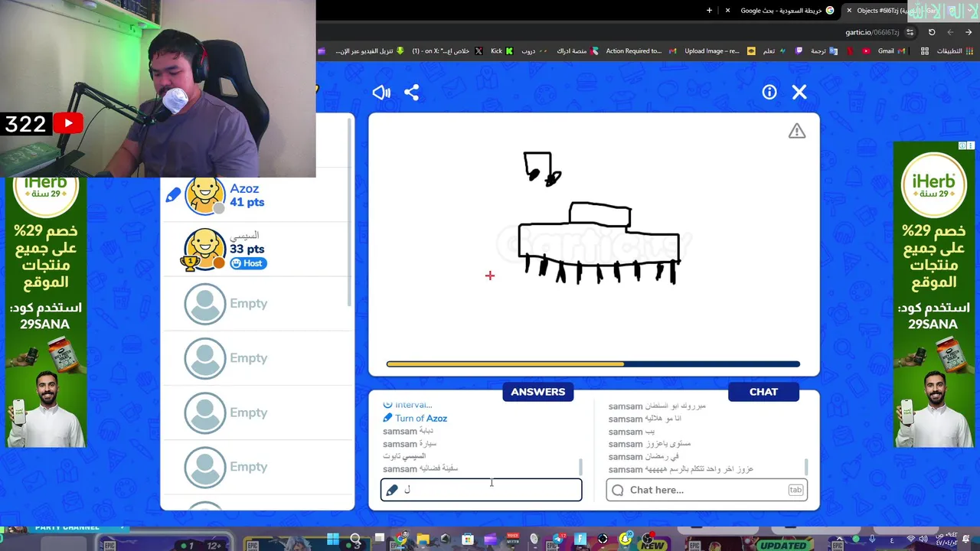Click the 'سفينة فضائية' answer by samsam
Screen dimensions: 980x551
click(420, 469)
